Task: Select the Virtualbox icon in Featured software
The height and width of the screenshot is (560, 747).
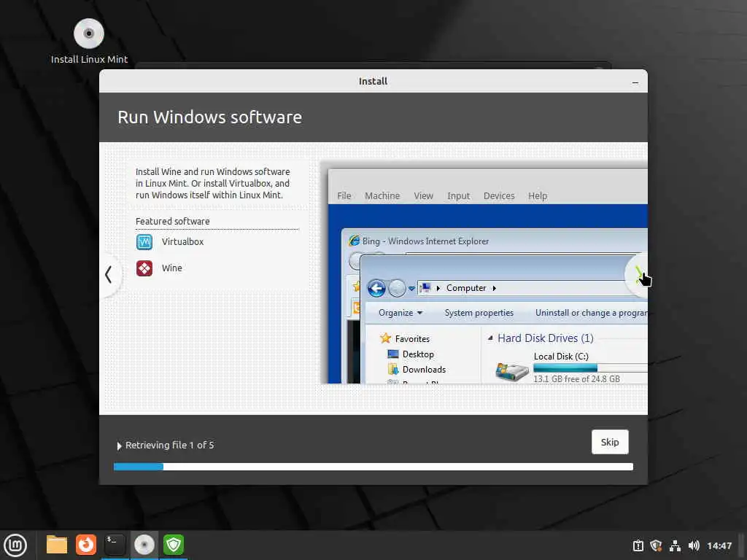Action: click(x=144, y=242)
